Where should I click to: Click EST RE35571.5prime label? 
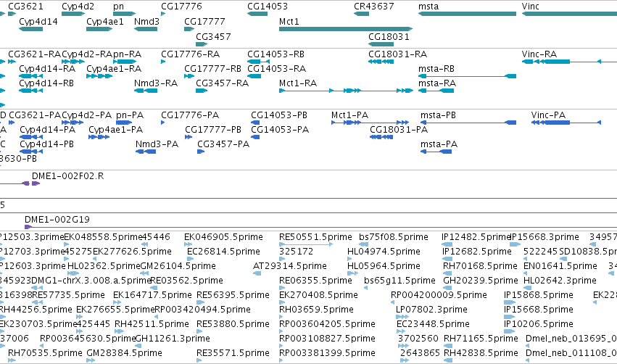[233, 354]
